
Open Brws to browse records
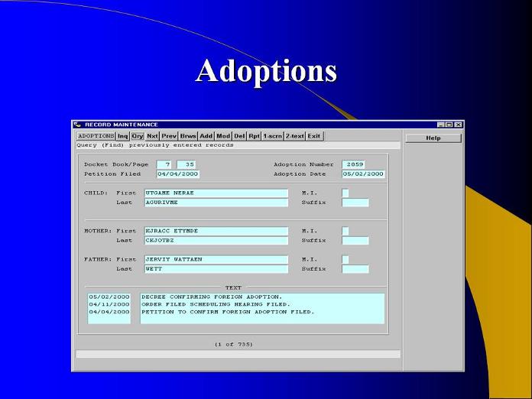188,136
